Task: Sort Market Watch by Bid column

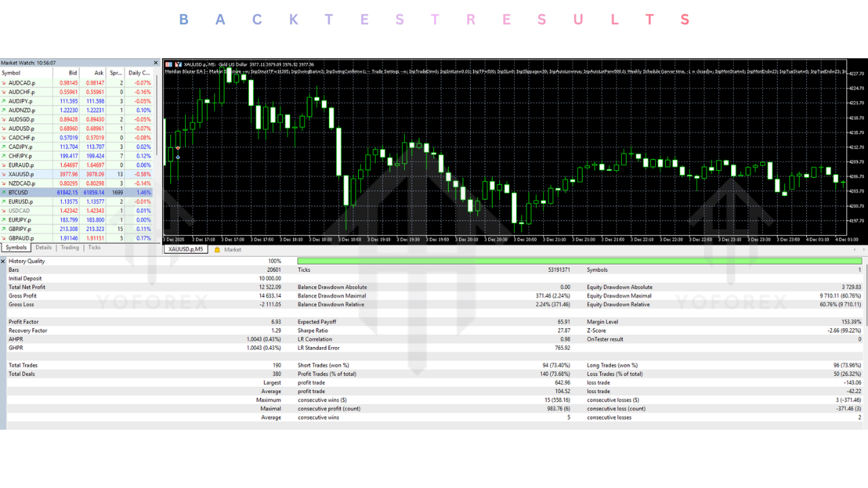Action: (x=66, y=73)
